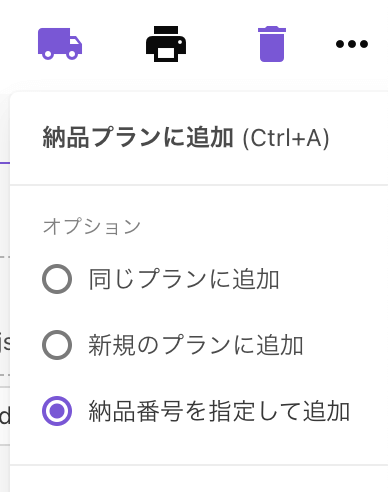Click the lid of the trash icon

(x=272, y=29)
